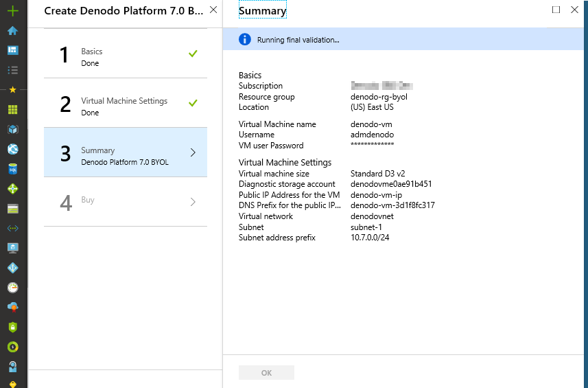Click the Favorites star icon
The height and width of the screenshot is (388, 588).
(13, 90)
